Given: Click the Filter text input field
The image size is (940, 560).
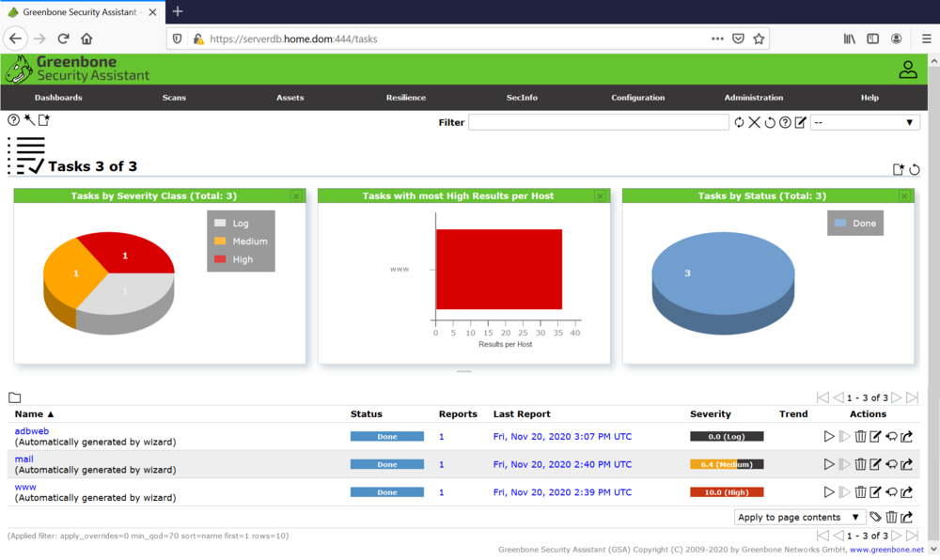Looking at the screenshot, I should point(598,122).
